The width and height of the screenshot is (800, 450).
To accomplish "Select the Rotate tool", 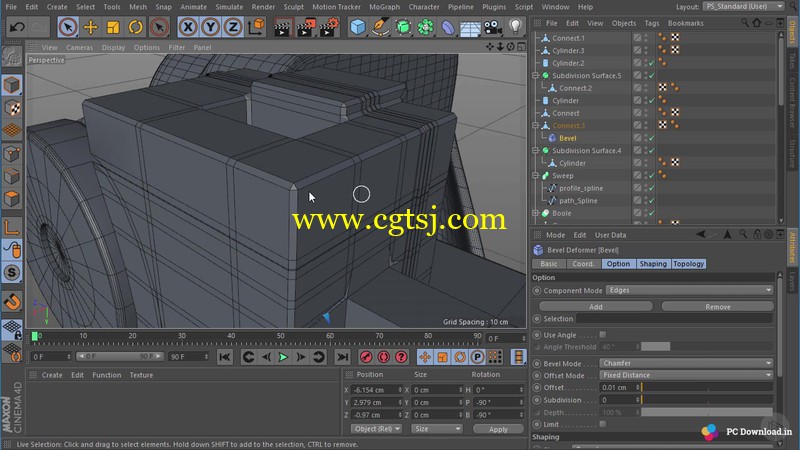I will [135, 27].
